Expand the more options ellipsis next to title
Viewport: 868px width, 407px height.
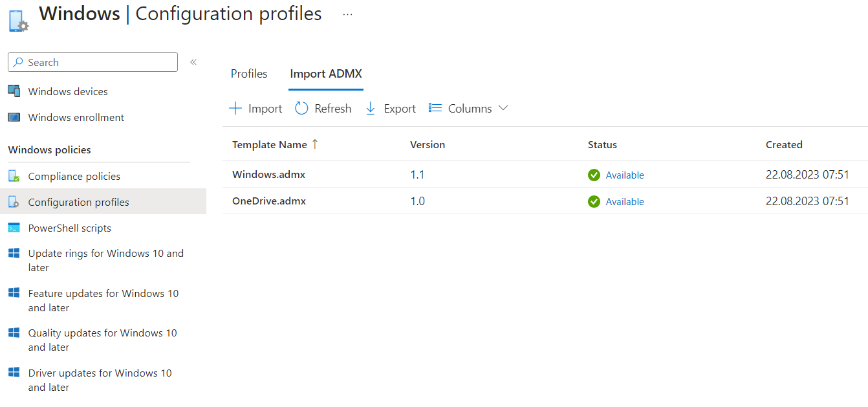(347, 14)
